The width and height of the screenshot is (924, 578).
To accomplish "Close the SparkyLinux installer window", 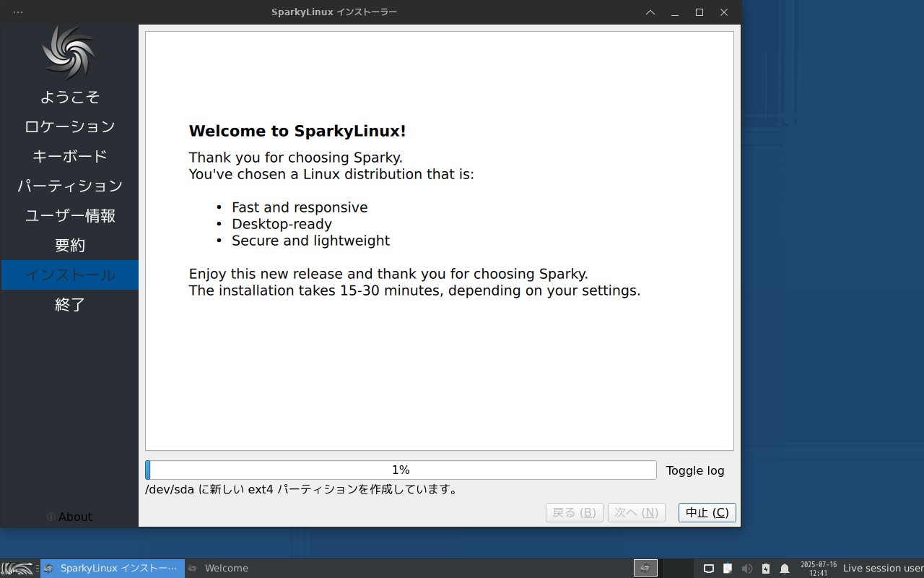I will pyautogui.click(x=724, y=12).
